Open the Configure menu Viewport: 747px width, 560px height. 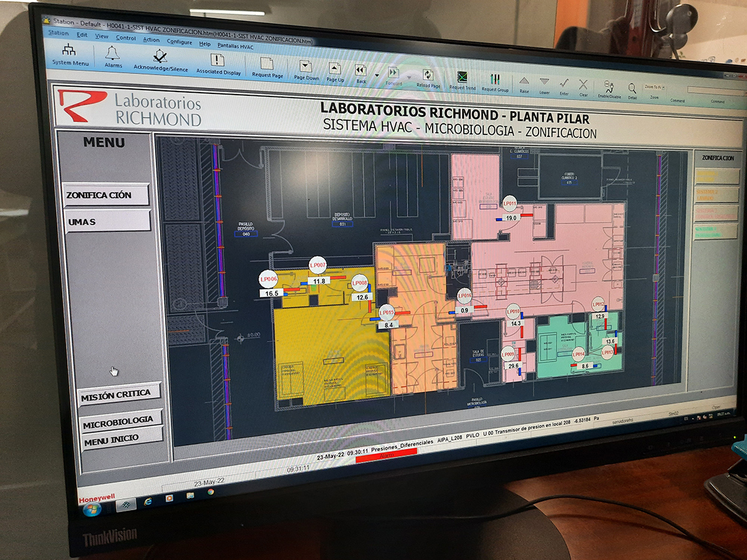179,41
